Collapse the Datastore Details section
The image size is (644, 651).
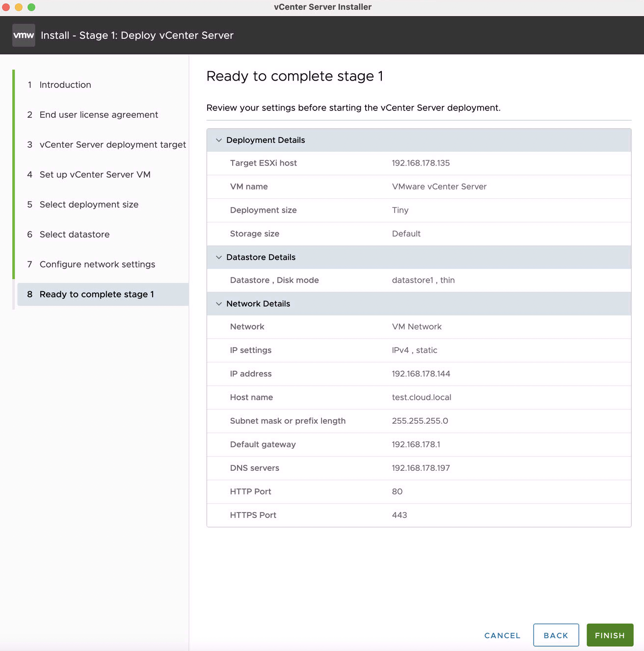tap(219, 257)
